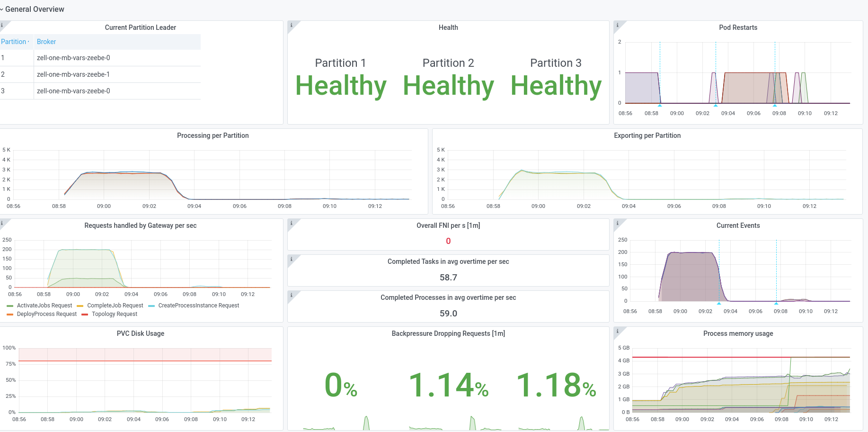The image size is (868, 432).
Task: Open Pod Restarts panel title menu
Action: click(x=738, y=27)
